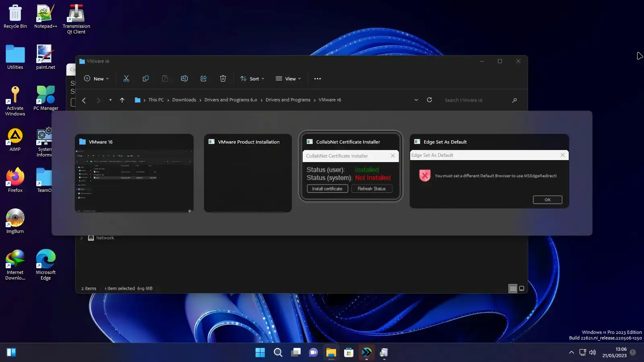Image resolution: width=644 pixels, height=362 pixels.
Task: Open File Explorer from the taskbar
Action: [x=331, y=353]
